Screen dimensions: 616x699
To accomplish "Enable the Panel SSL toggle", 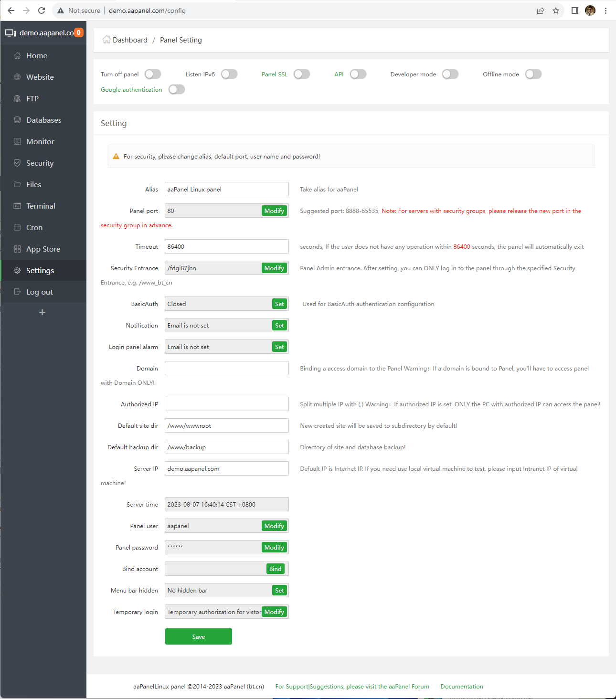I will tap(302, 74).
